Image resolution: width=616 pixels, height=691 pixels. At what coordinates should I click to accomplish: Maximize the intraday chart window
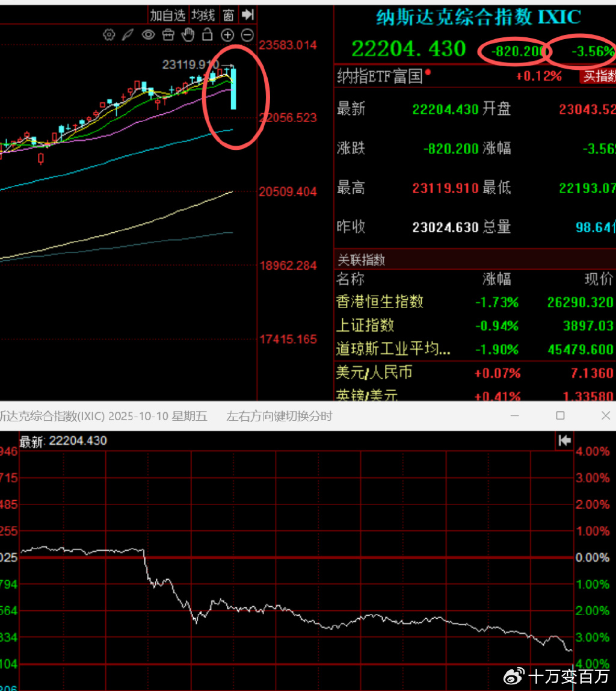click(560, 416)
